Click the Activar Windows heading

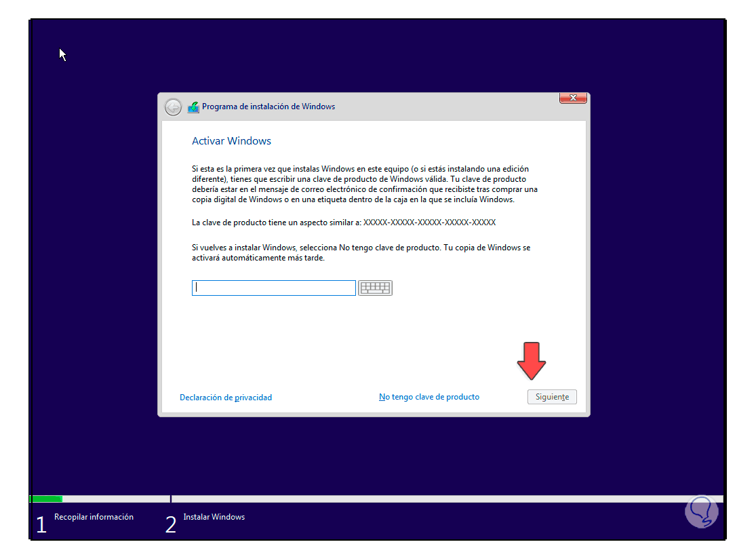[x=231, y=140]
